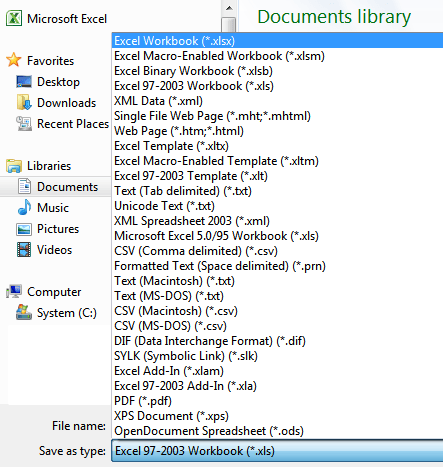Choose Excel Add-In (*.xlam)
The image size is (443, 467).
(x=277, y=371)
